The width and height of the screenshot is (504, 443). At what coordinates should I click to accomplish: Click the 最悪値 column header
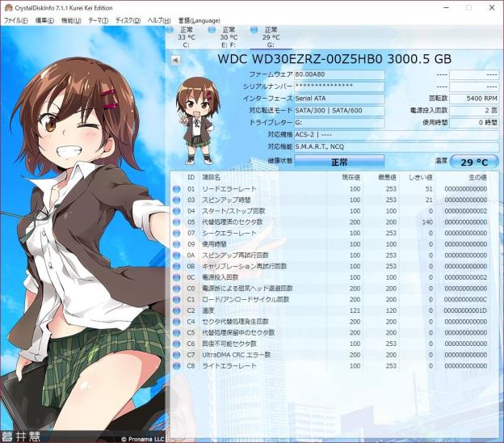[x=387, y=178]
